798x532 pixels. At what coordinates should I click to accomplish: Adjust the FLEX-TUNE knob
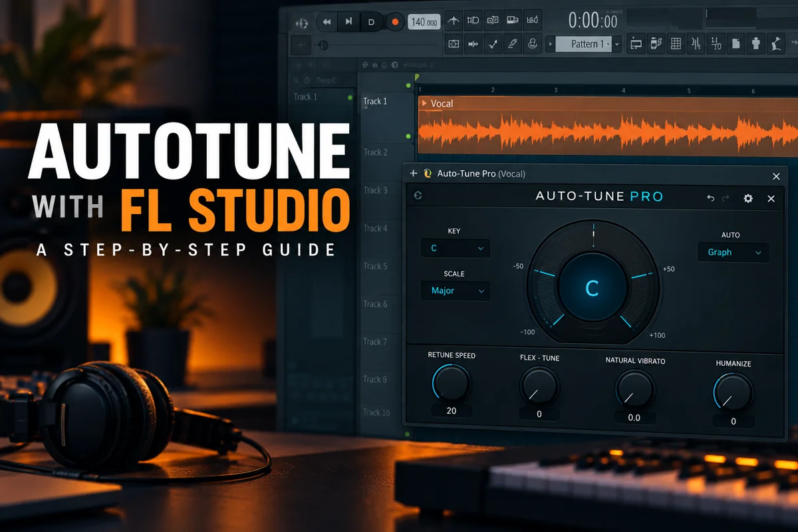pos(539,386)
